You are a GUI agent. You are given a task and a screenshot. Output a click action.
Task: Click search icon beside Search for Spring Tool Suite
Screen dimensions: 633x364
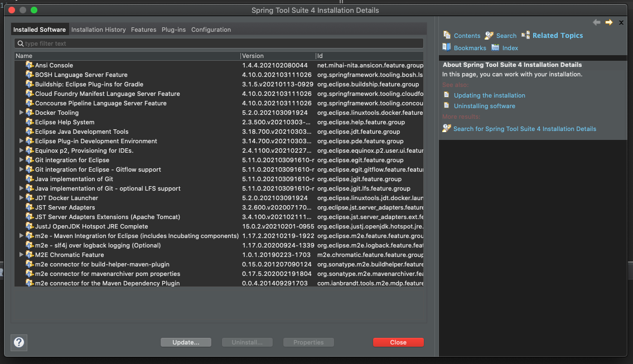click(x=447, y=128)
